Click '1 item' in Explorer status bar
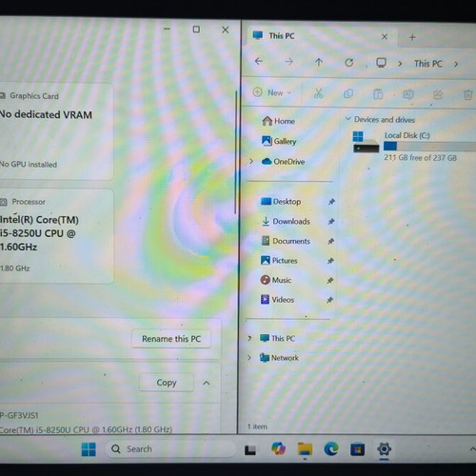Viewport: 476px width, 476px height. pyautogui.click(x=257, y=426)
